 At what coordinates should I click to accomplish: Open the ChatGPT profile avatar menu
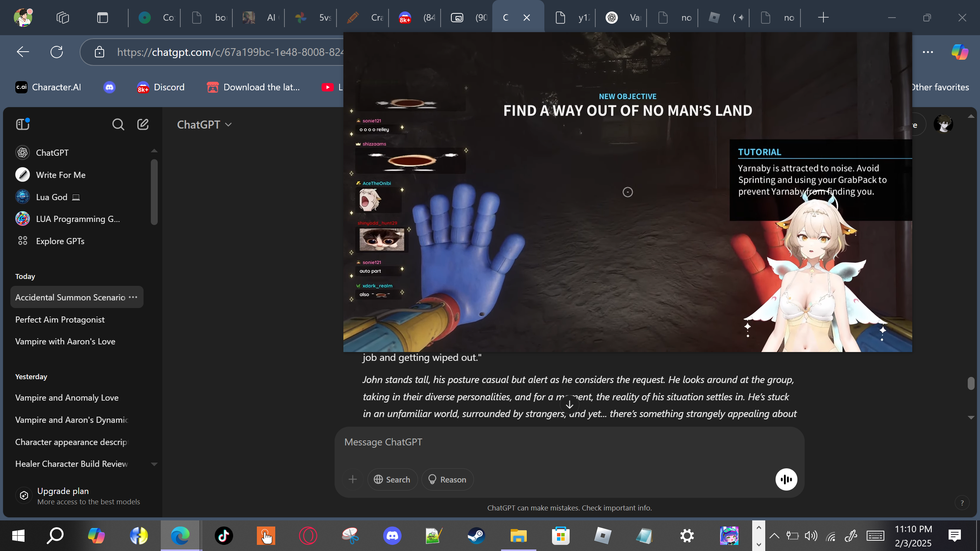(x=943, y=124)
